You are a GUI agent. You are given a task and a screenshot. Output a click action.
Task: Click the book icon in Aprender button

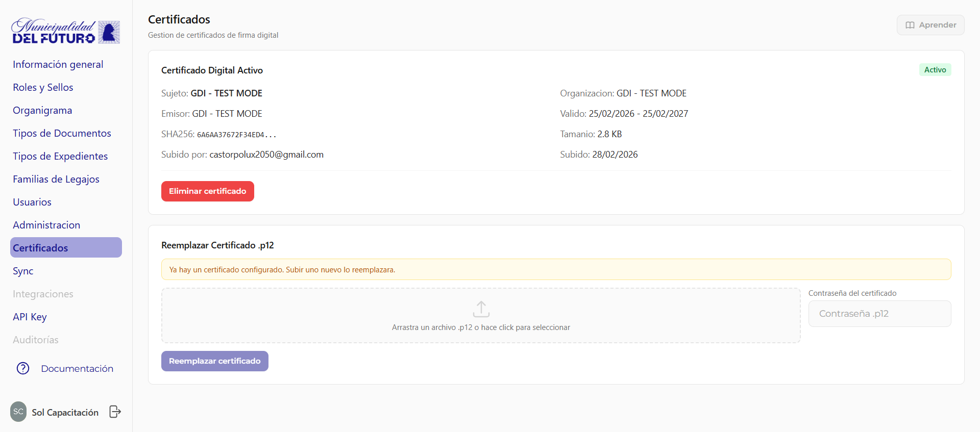pos(910,25)
